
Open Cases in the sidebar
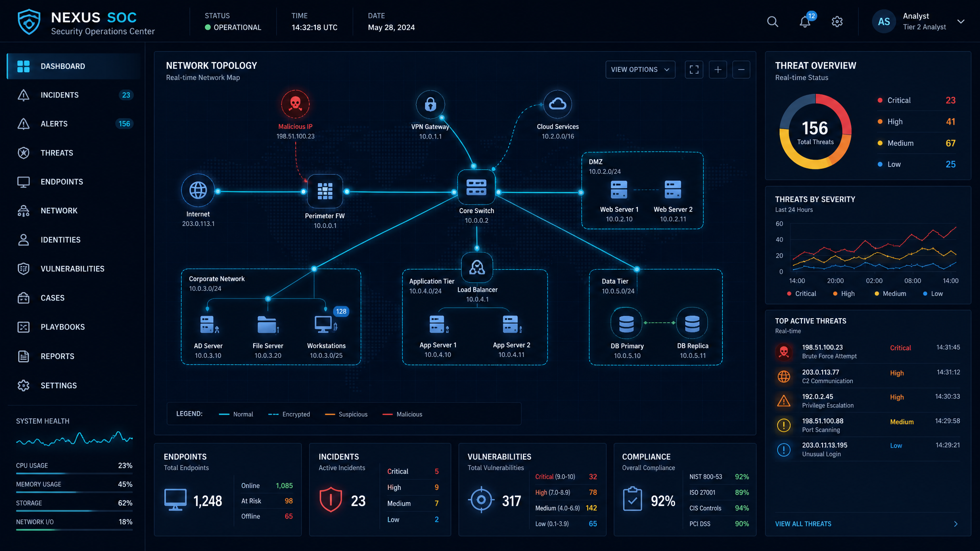[x=74, y=298]
